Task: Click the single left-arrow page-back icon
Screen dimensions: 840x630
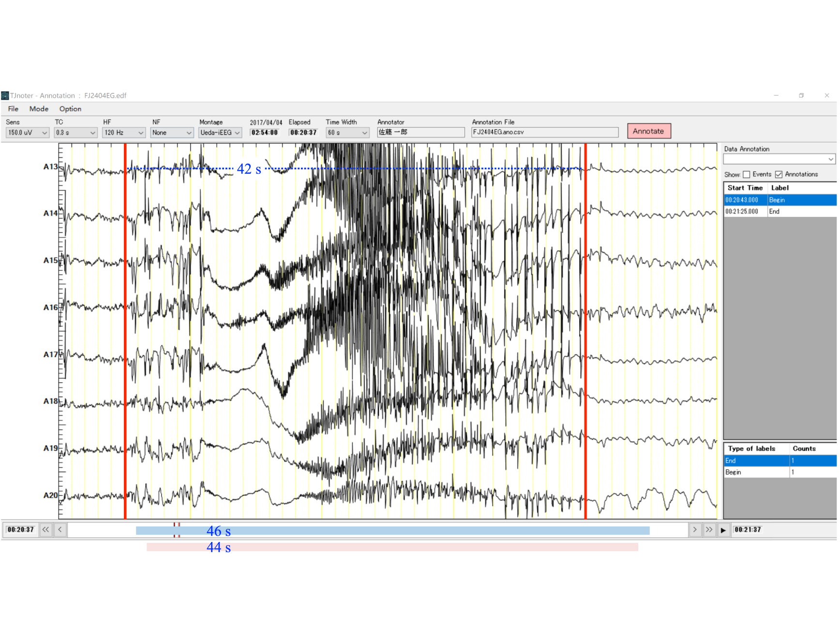Action: pos(59,530)
